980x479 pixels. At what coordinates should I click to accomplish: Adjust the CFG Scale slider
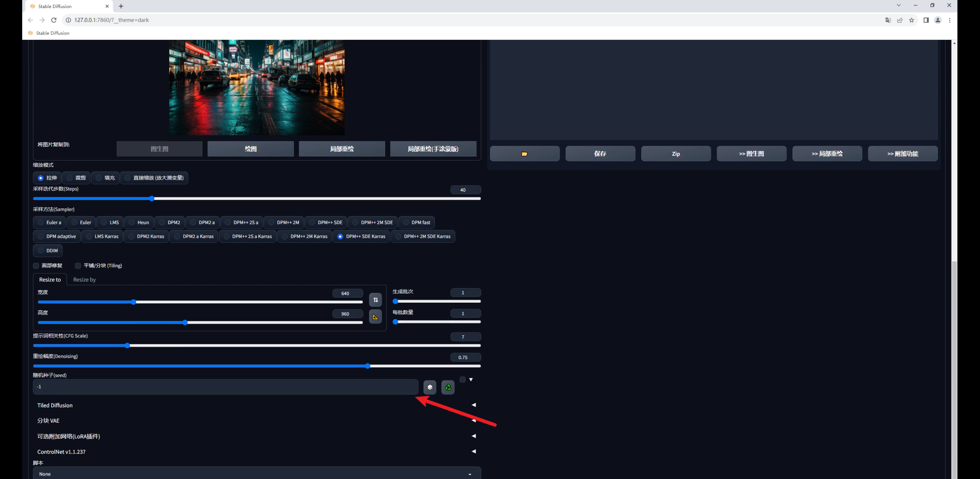[256, 346]
